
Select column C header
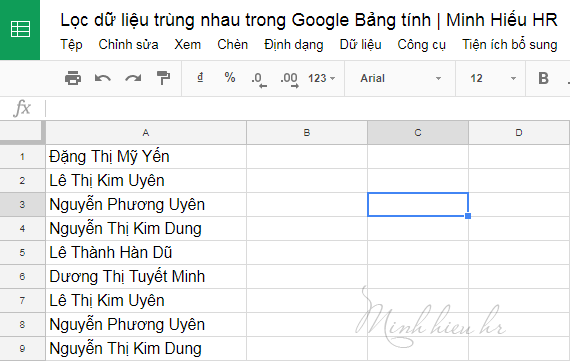click(x=418, y=133)
